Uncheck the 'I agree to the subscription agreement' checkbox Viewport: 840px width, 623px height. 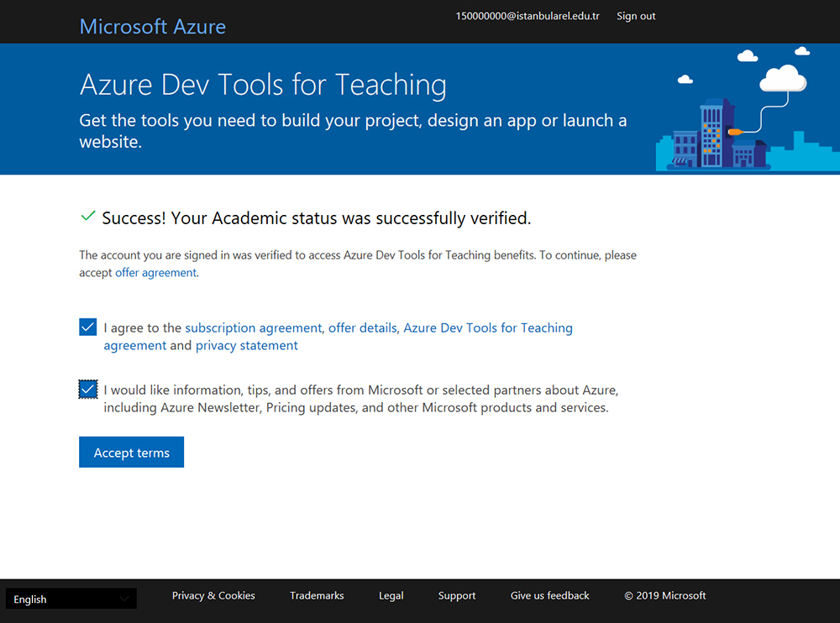coord(88,327)
